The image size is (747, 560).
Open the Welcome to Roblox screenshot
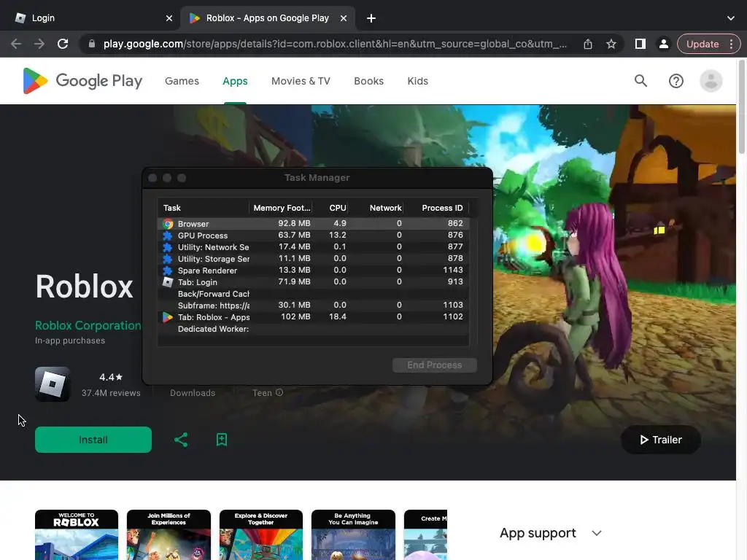[x=76, y=534]
